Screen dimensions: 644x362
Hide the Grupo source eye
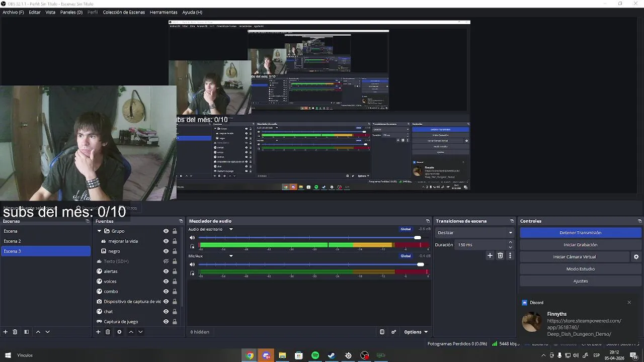tap(166, 231)
